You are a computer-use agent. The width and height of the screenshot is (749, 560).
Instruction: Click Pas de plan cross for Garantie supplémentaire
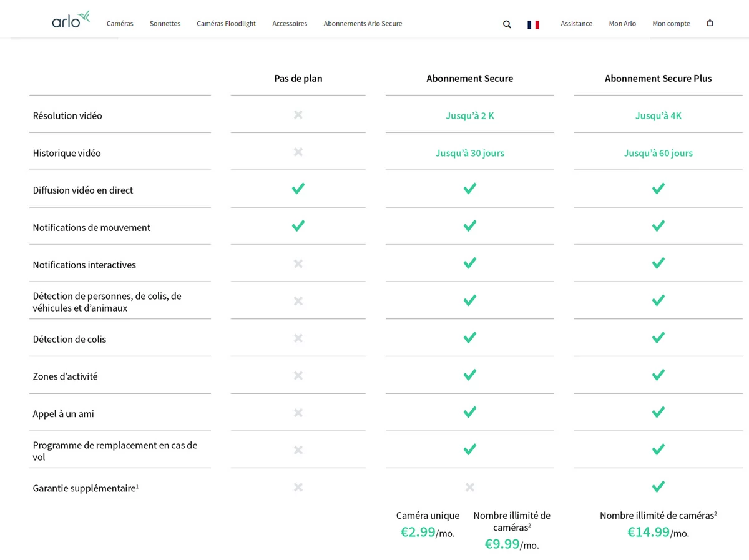298,487
